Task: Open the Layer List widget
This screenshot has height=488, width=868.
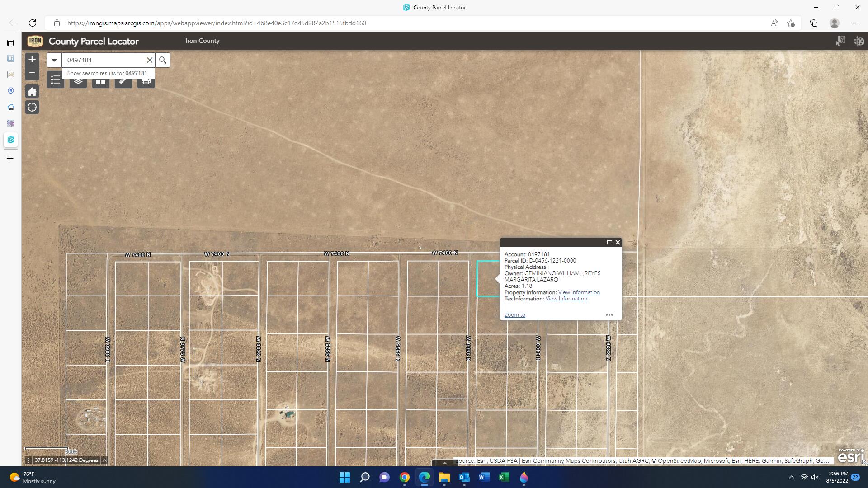Action: click(x=78, y=80)
